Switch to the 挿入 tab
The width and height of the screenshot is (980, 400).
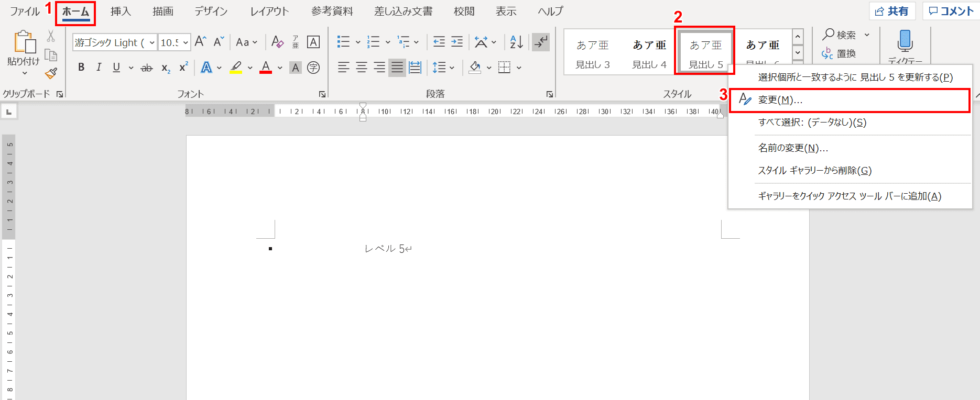(121, 11)
